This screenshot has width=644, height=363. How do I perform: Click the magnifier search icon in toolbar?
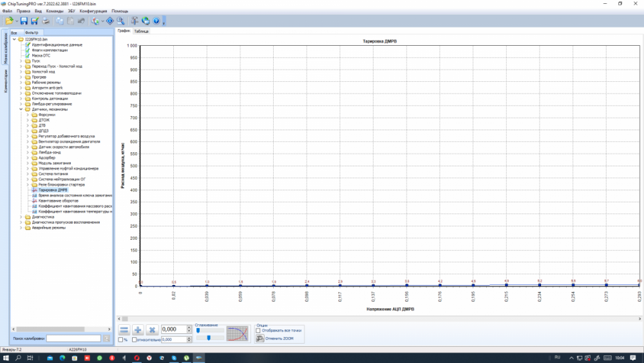[121, 21]
